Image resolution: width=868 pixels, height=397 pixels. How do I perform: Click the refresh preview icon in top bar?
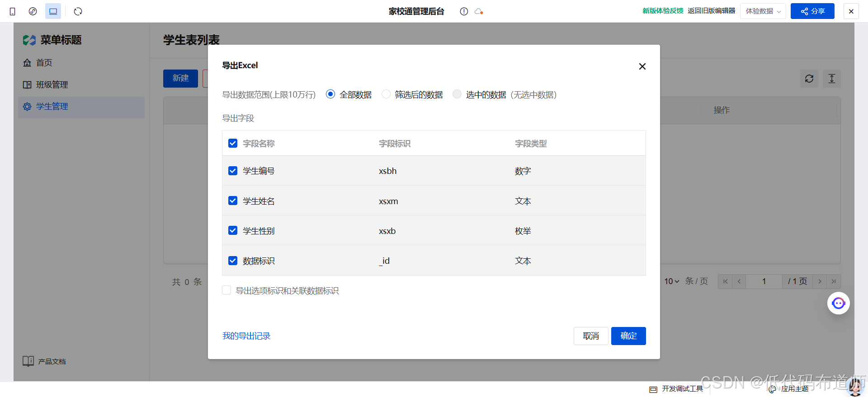click(78, 11)
